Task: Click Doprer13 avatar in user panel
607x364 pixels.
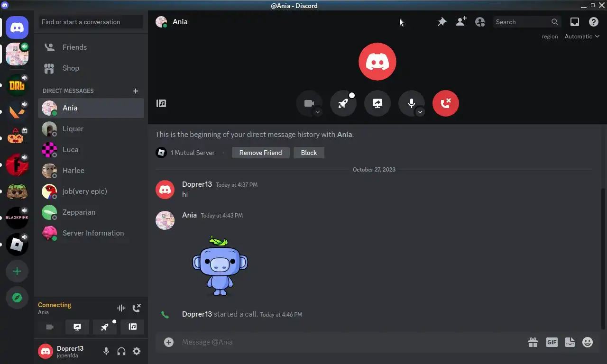Action: (46, 351)
